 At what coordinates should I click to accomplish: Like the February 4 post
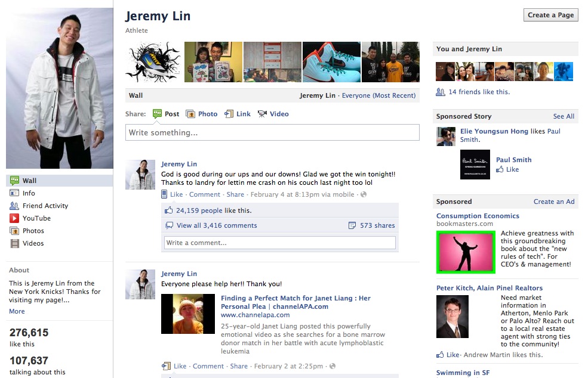click(x=176, y=194)
